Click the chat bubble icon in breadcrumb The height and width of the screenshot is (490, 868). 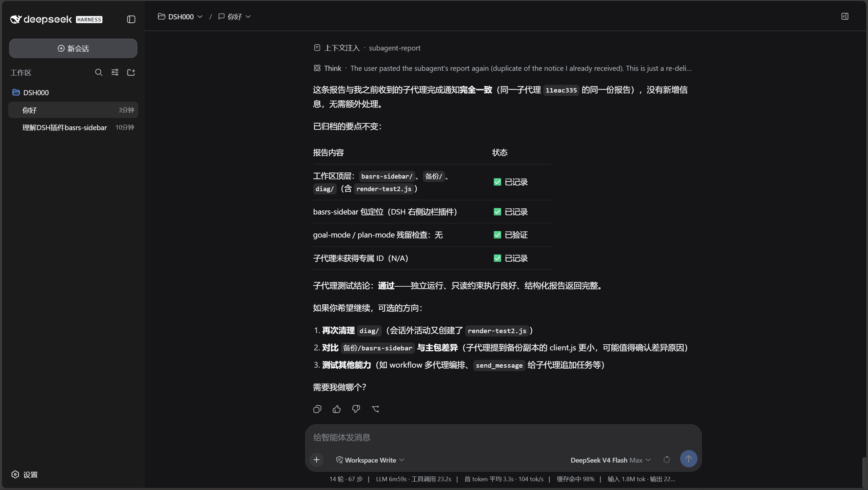221,16
